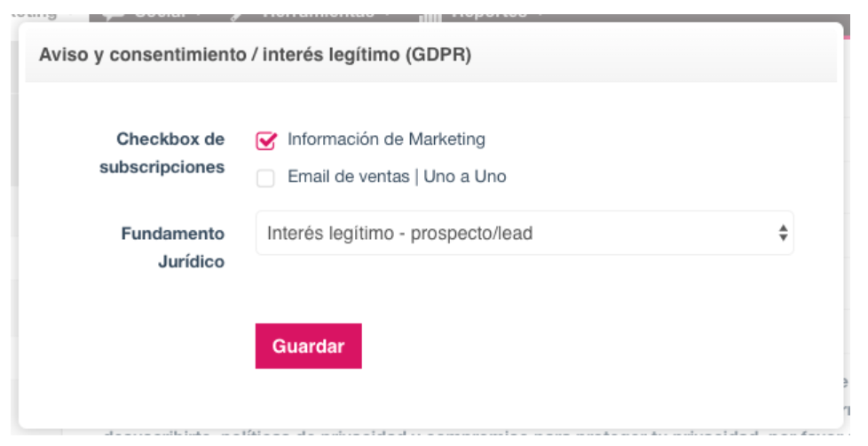Uncheck the Información de Marketing checkbox
Image resolution: width=868 pixels, height=446 pixels.
(x=265, y=140)
